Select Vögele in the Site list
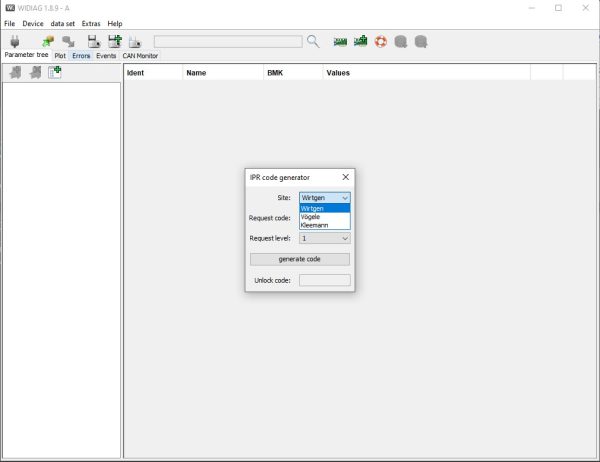Image resolution: width=600 pixels, height=462 pixels. [x=324, y=217]
